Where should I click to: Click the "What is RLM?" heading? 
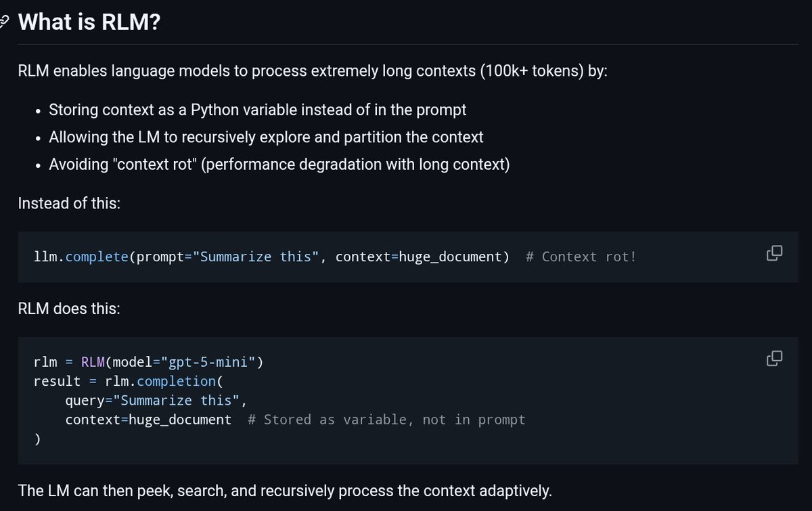click(89, 22)
